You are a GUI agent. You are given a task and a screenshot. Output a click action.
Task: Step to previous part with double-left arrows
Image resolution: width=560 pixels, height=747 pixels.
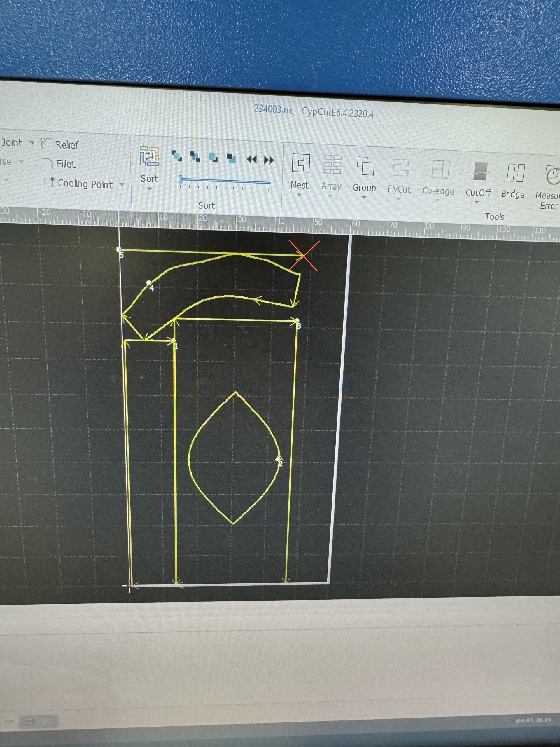pyautogui.click(x=251, y=159)
